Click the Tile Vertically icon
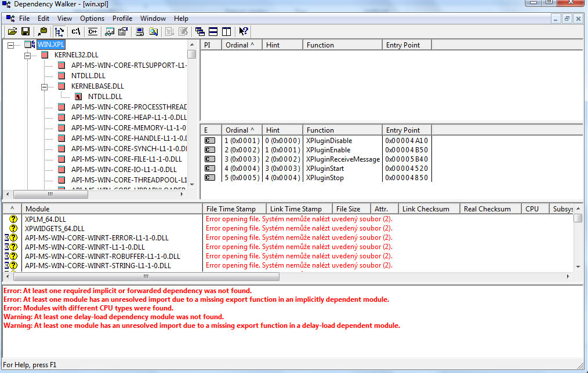This screenshot has height=373, width=588. pyautogui.click(x=227, y=31)
